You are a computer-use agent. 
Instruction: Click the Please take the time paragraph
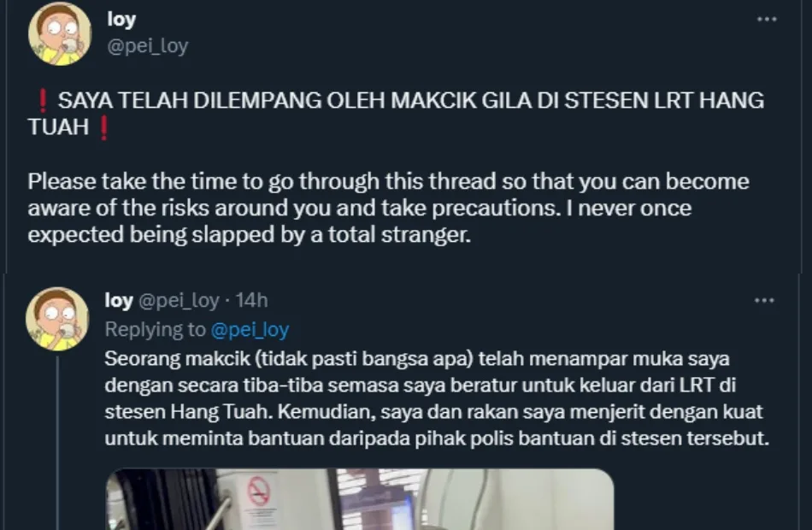tap(388, 208)
